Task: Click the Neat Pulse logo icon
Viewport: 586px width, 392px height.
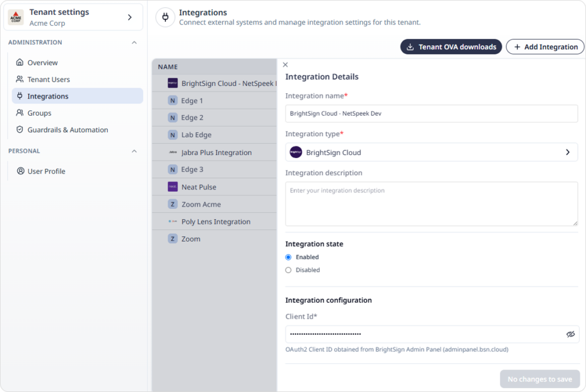Action: pos(173,187)
